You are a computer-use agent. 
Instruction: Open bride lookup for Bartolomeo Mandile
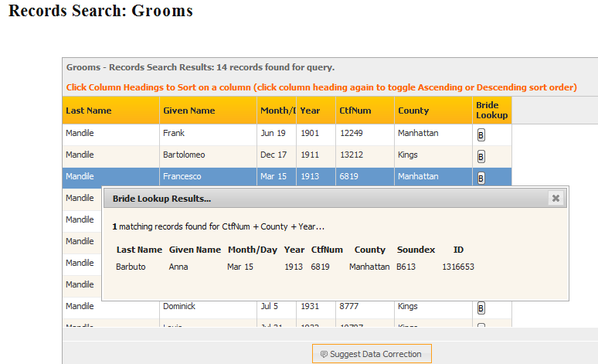coord(481,156)
